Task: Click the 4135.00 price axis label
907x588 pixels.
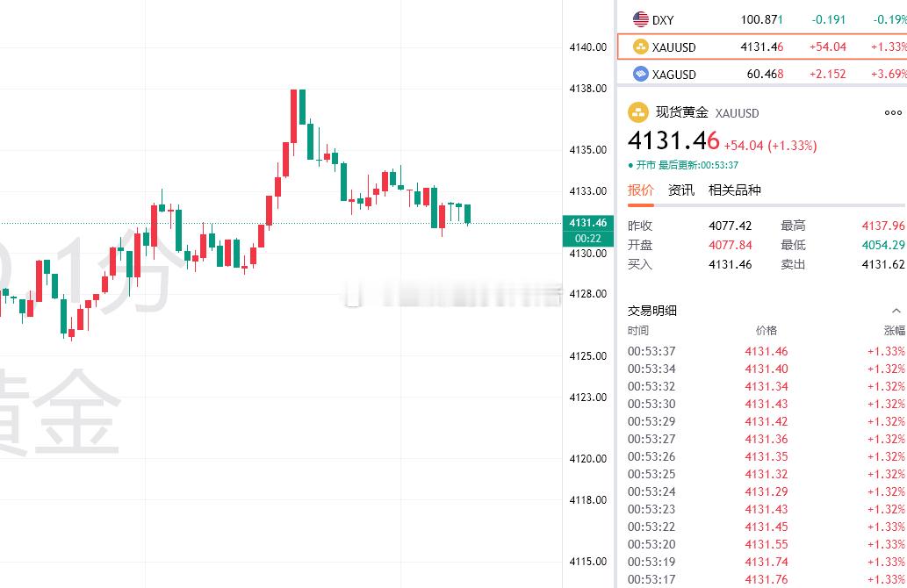Action: point(587,150)
